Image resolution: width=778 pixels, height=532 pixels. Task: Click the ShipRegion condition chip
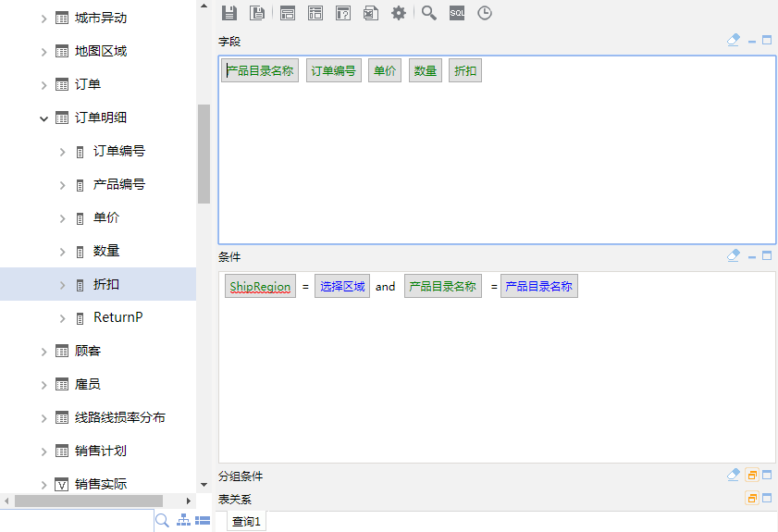click(261, 286)
